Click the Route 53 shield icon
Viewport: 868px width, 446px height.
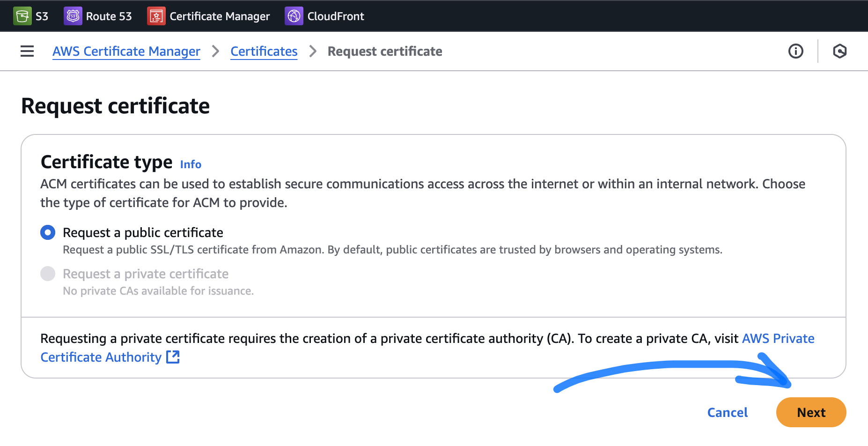click(73, 16)
